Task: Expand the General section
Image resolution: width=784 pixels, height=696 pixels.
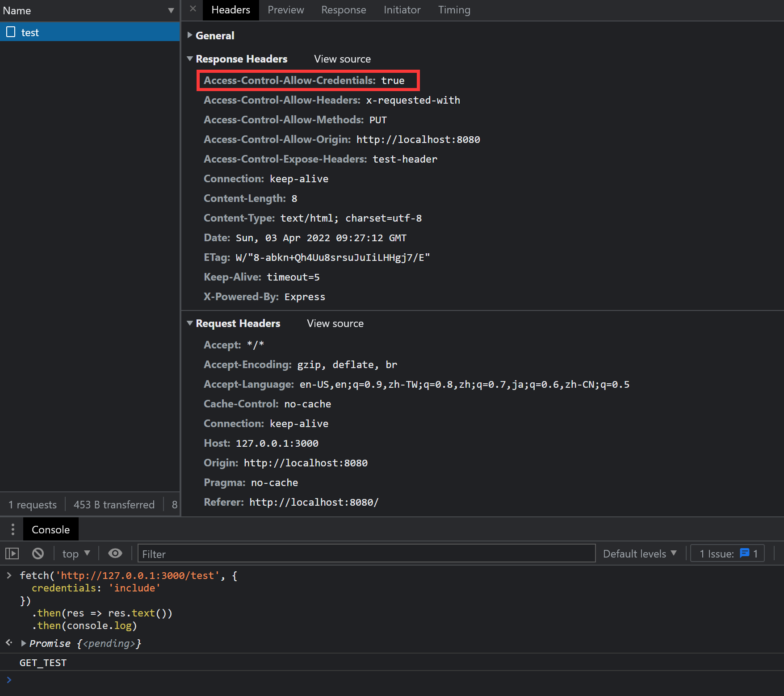Action: (190, 35)
